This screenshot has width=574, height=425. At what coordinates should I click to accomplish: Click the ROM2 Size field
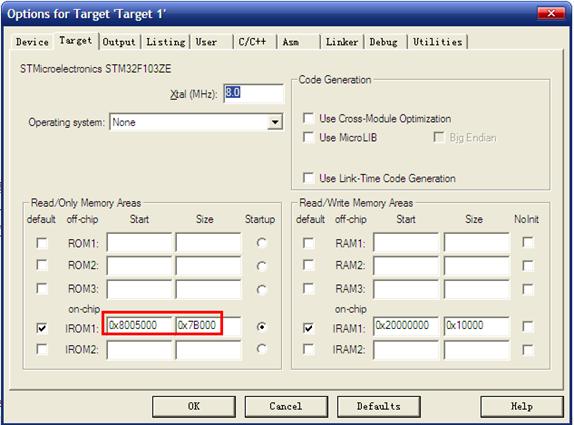click(208, 265)
